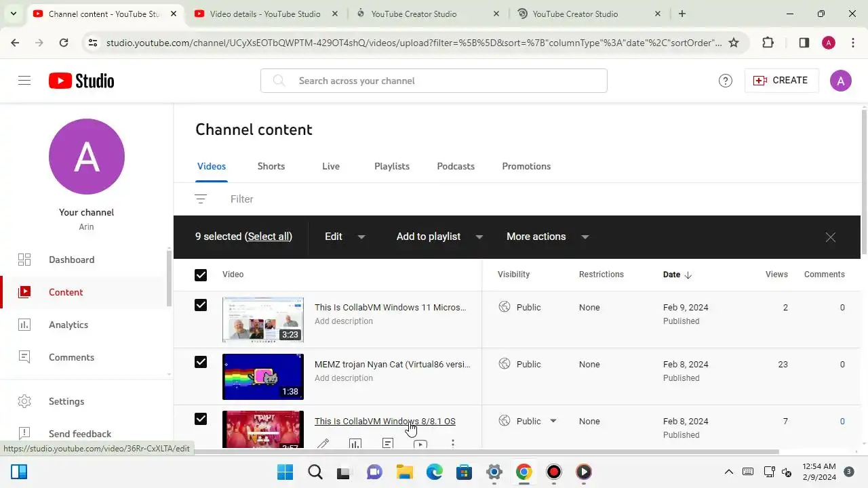
Task: Click the Nyan Cat video thumbnail
Action: (263, 377)
